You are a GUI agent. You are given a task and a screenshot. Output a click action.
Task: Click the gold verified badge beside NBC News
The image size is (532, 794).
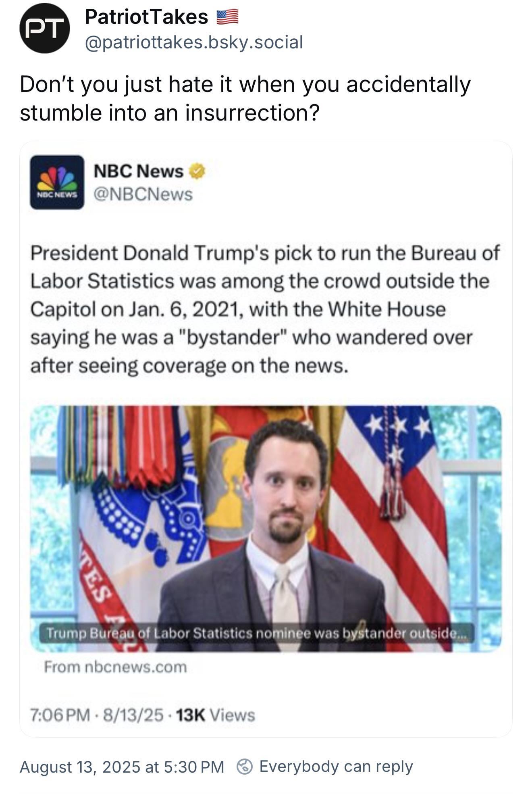197,171
